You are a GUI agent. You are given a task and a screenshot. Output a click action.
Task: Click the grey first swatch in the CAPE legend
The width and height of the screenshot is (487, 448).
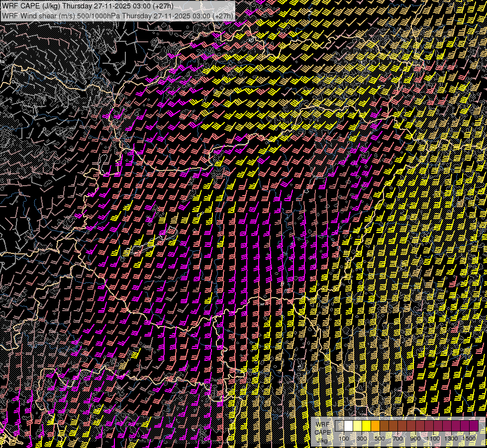point(339,426)
